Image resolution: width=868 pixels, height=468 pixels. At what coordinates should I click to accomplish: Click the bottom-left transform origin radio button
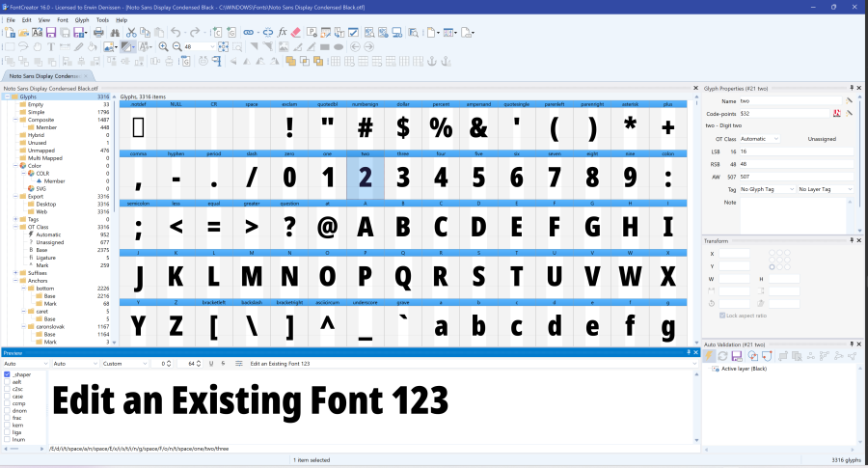773,267
